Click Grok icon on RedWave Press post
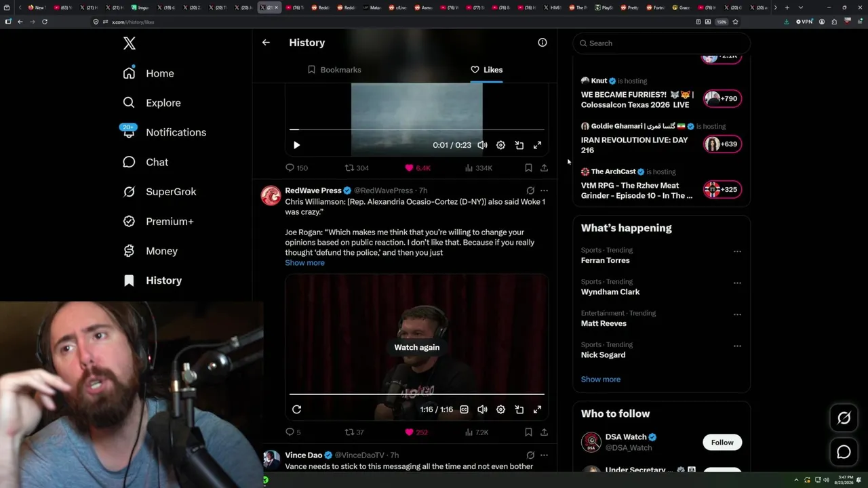Image resolution: width=868 pixels, height=488 pixels. coord(530,190)
